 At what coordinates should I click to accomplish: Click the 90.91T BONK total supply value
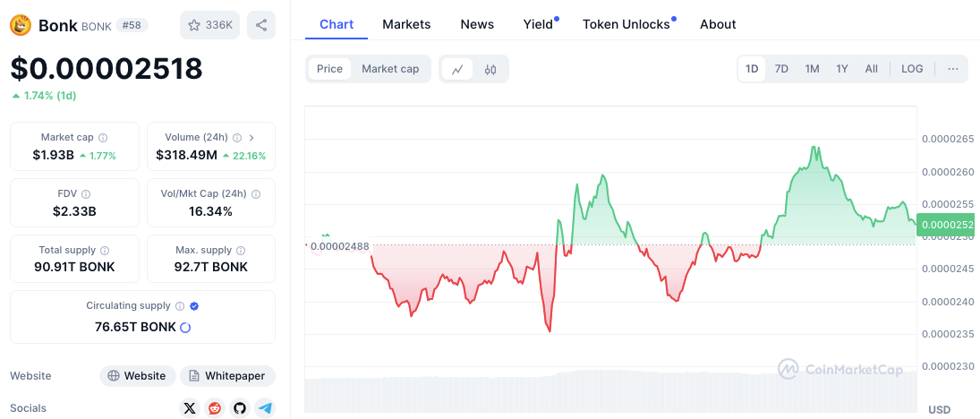coord(74,267)
